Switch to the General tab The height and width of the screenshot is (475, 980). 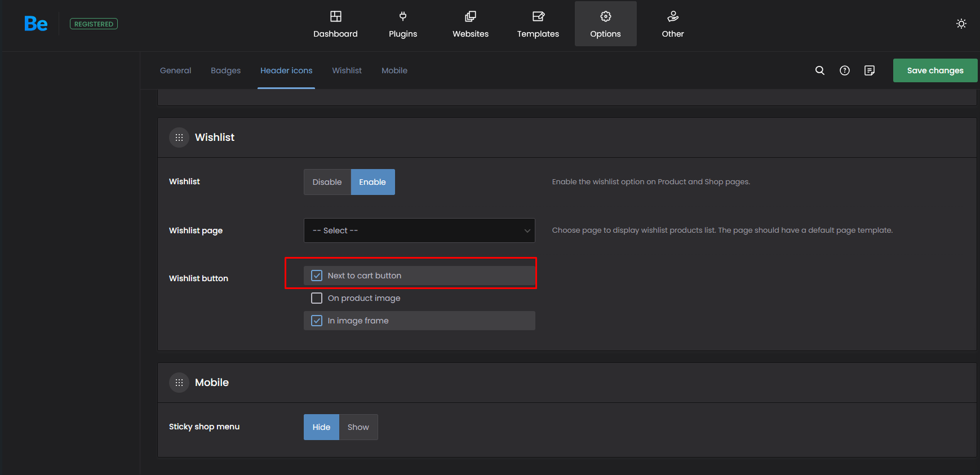click(x=175, y=70)
